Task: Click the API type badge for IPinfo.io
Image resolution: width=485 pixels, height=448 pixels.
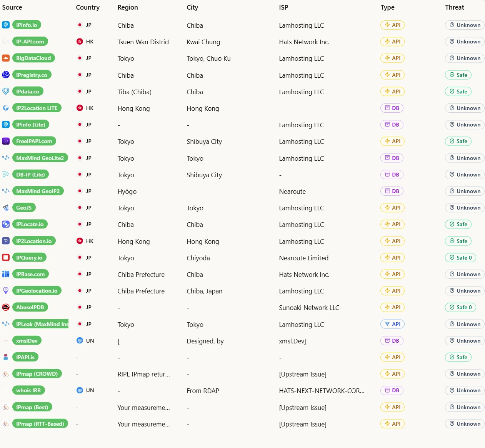Action: pos(392,25)
